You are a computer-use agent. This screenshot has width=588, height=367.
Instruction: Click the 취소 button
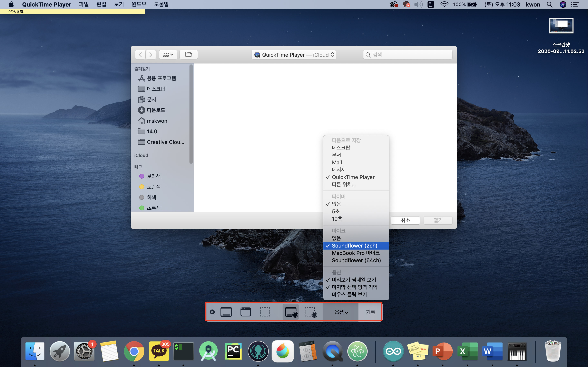point(405,220)
